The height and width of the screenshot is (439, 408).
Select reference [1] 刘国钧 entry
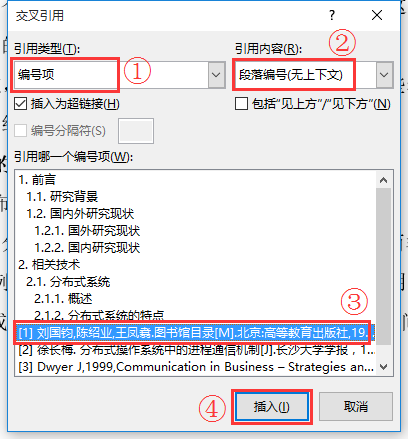tap(196, 333)
